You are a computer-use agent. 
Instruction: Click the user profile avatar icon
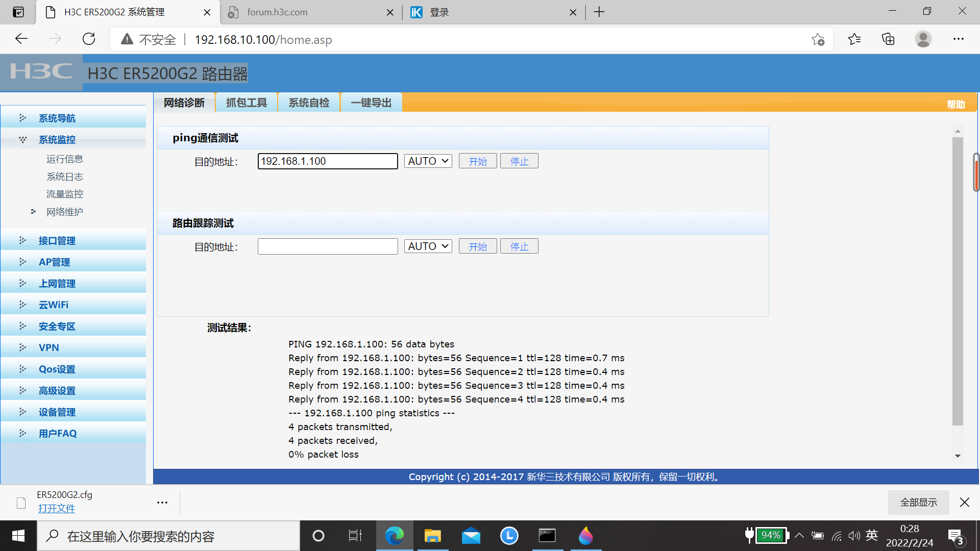[923, 39]
